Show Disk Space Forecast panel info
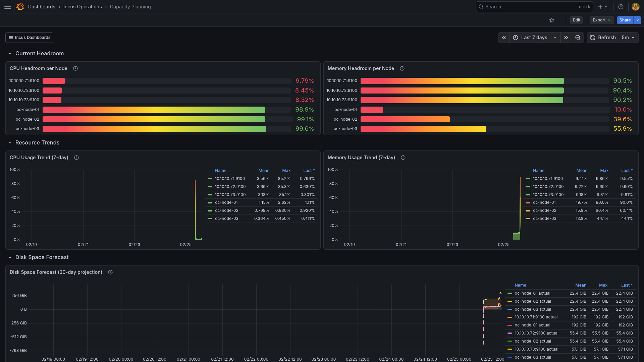 click(x=110, y=272)
